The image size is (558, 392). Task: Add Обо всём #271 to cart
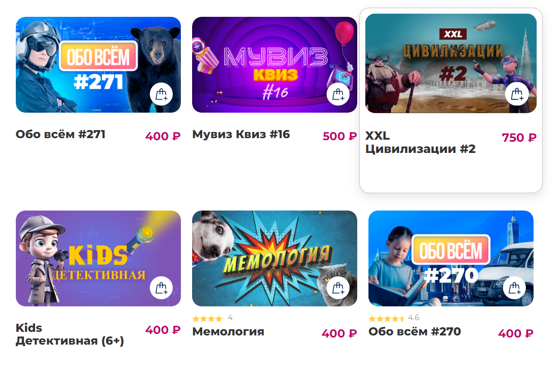[161, 94]
